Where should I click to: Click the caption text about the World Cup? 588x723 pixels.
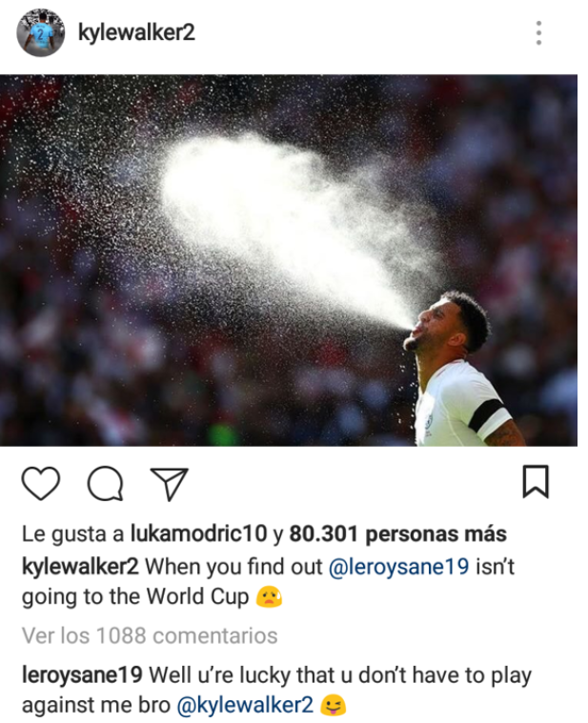coord(268,581)
